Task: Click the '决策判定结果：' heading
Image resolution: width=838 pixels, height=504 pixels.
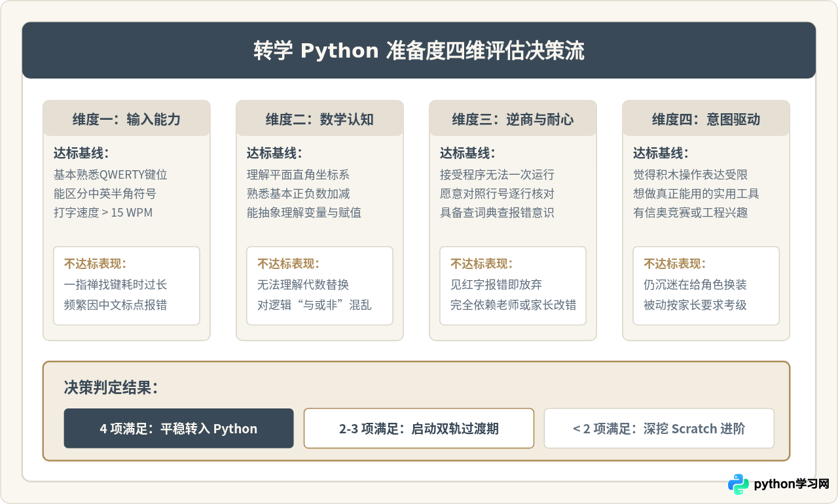Action: click(x=111, y=387)
